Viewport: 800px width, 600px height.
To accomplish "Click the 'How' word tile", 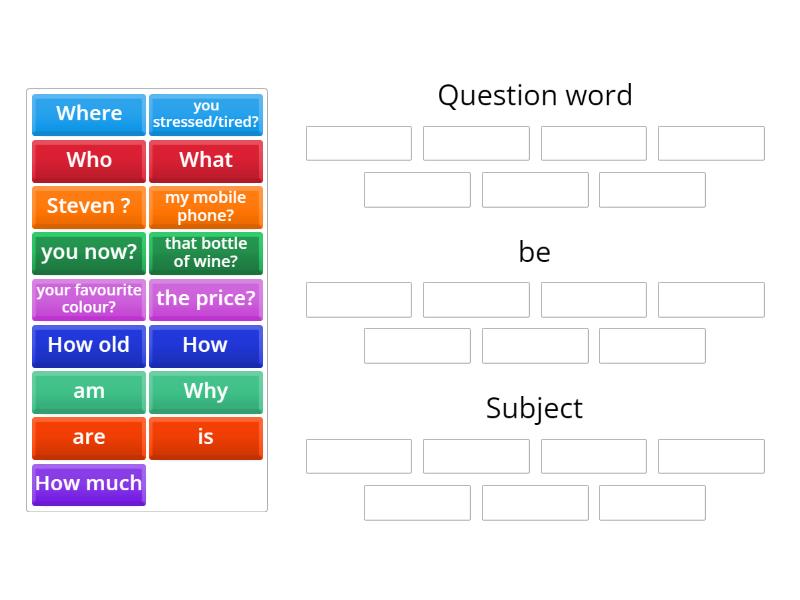I will [x=206, y=345].
